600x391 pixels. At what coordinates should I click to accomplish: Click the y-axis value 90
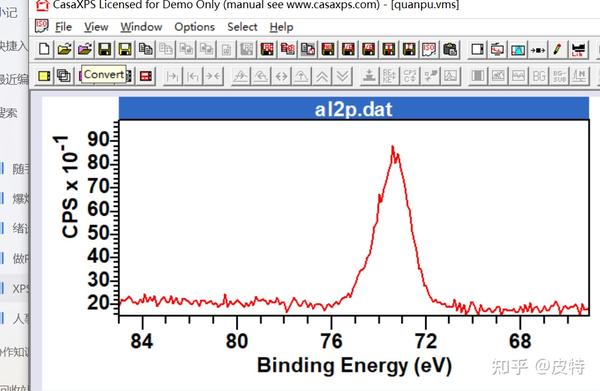[99, 140]
